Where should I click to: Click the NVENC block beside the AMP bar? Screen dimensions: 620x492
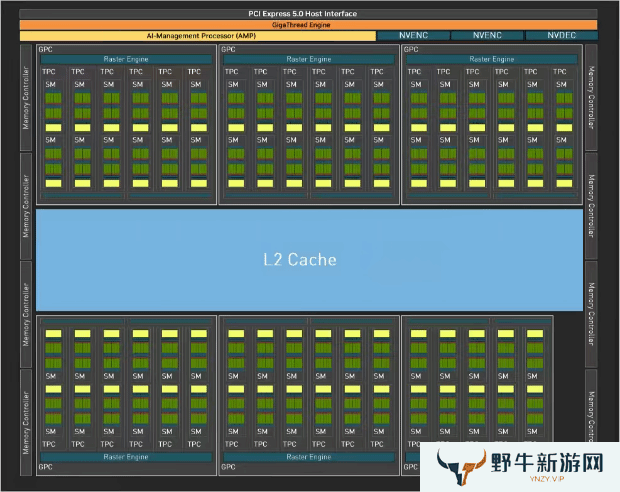[x=413, y=36]
